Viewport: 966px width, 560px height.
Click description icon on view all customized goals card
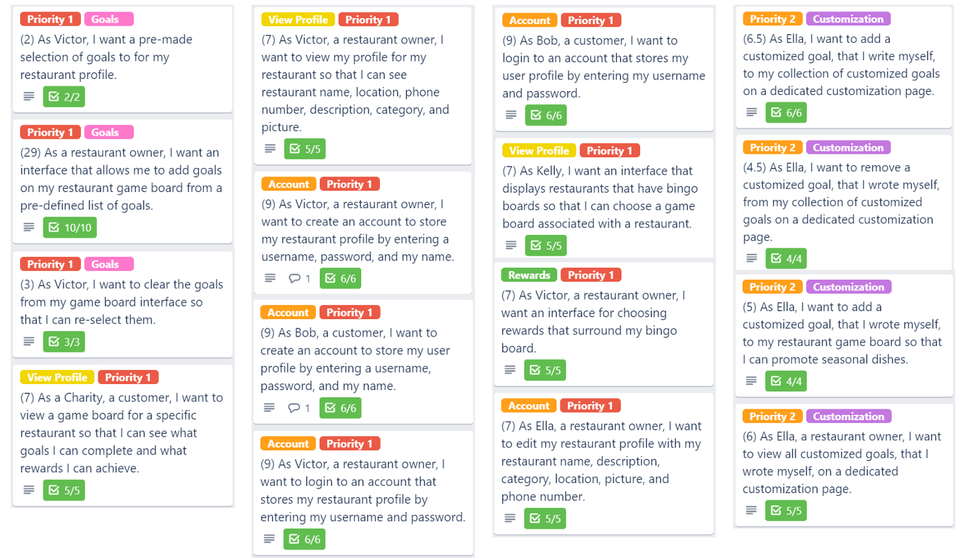(x=751, y=511)
